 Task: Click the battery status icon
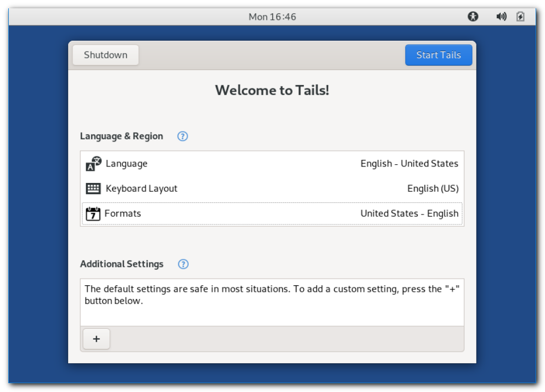pyautogui.click(x=520, y=17)
